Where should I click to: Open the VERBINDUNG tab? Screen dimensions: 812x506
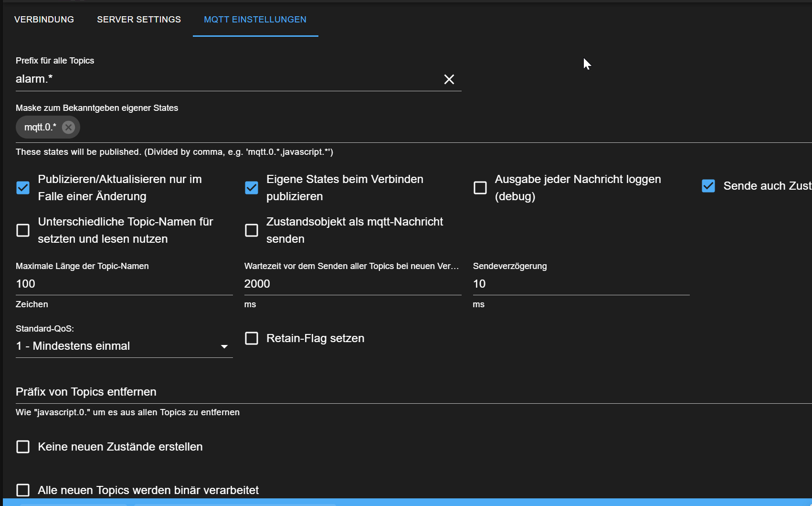44,20
